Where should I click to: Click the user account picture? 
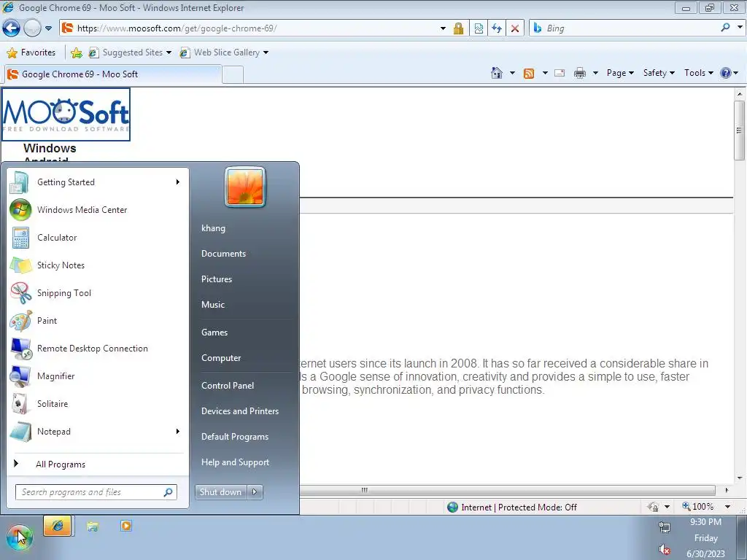click(x=245, y=187)
